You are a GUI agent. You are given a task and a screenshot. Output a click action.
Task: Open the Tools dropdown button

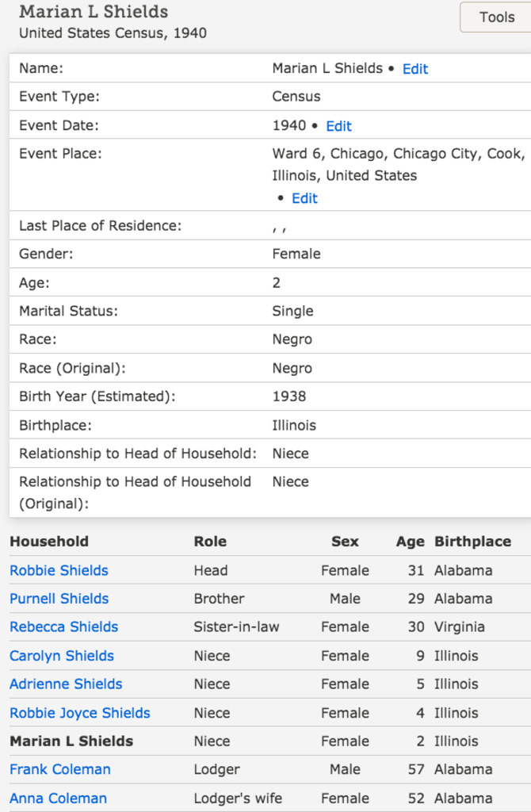click(x=496, y=17)
